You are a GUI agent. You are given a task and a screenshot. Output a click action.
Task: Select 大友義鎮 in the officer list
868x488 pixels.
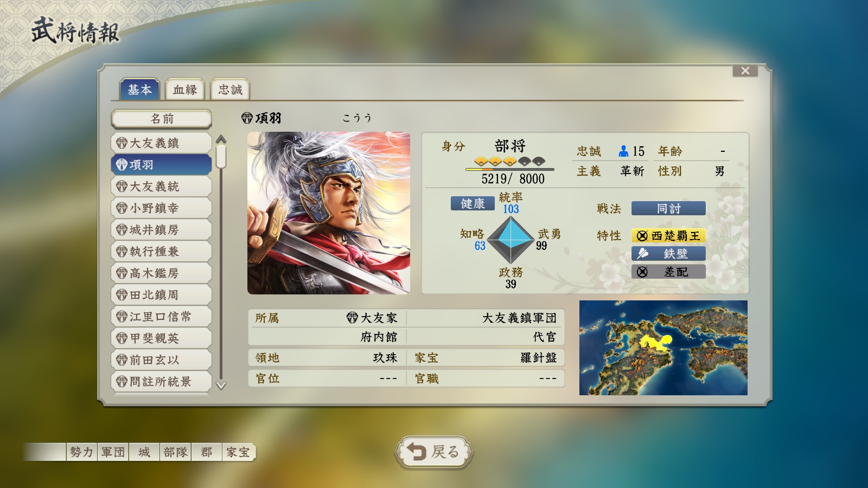[161, 143]
